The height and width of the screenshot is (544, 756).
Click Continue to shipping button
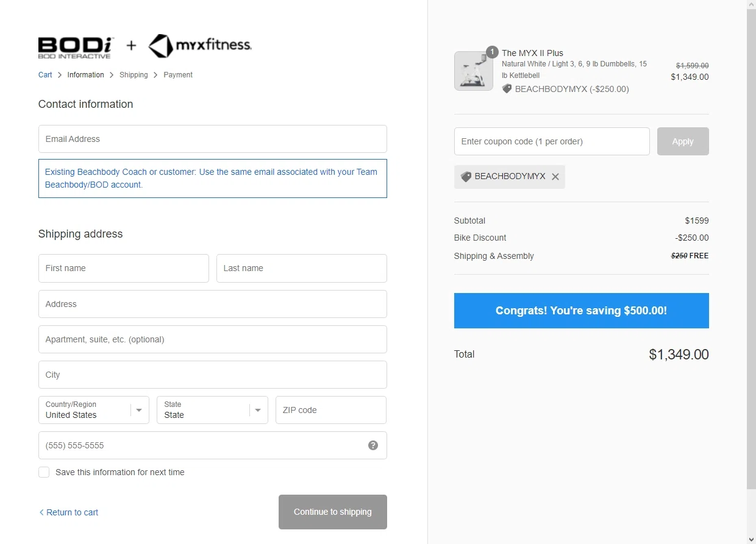click(333, 512)
